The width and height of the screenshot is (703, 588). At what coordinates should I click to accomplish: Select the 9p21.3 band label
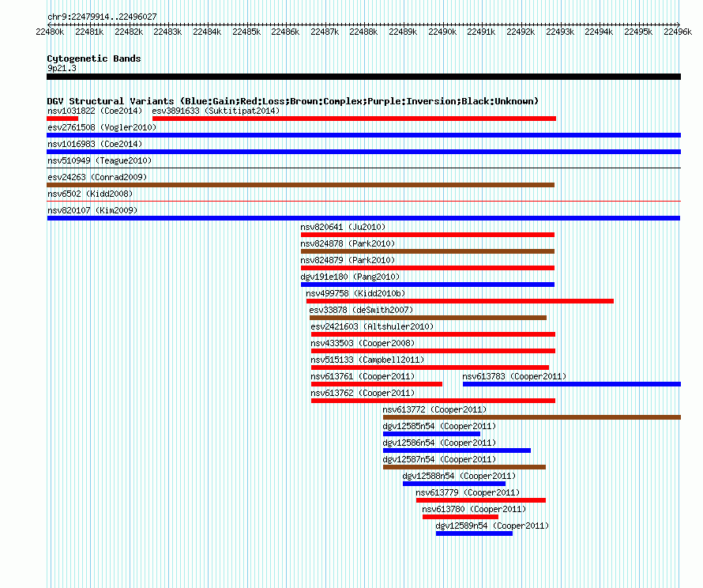click(62, 68)
